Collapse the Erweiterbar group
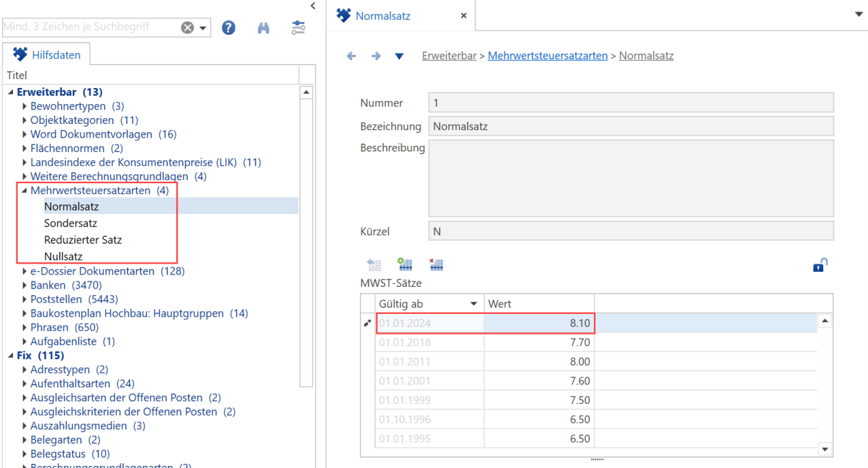The width and height of the screenshot is (868, 468). (11, 92)
